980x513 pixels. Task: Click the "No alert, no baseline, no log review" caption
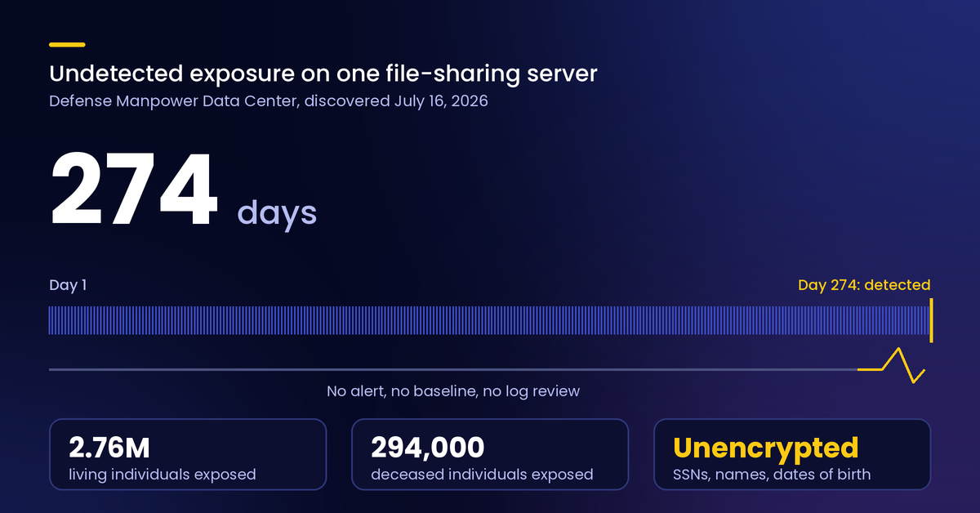click(x=453, y=391)
